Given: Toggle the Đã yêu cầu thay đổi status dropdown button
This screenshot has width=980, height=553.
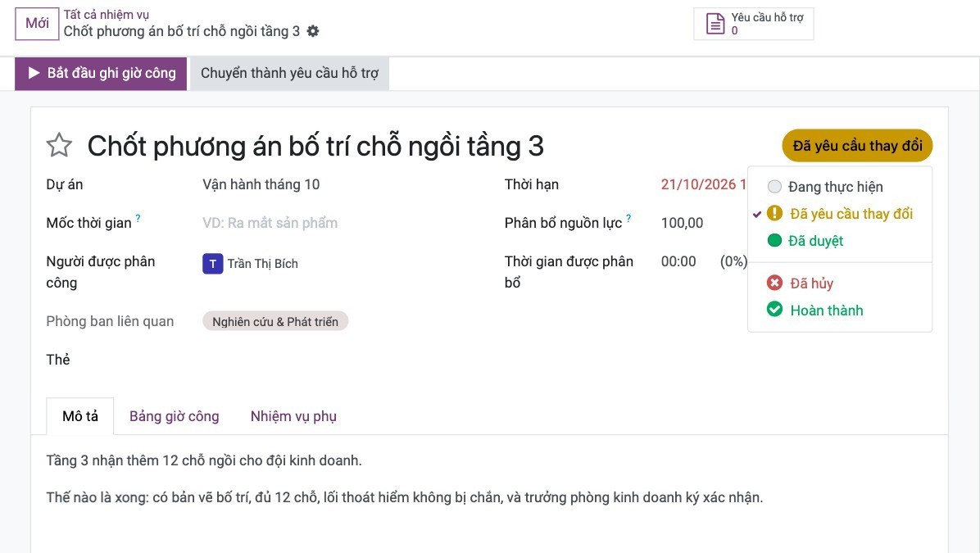Looking at the screenshot, I should point(857,146).
